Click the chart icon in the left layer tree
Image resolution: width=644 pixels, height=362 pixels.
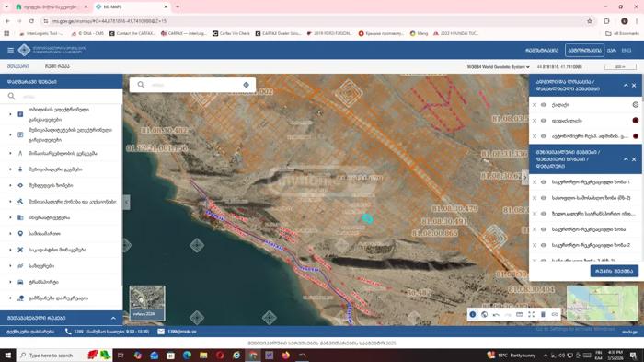click(20, 265)
